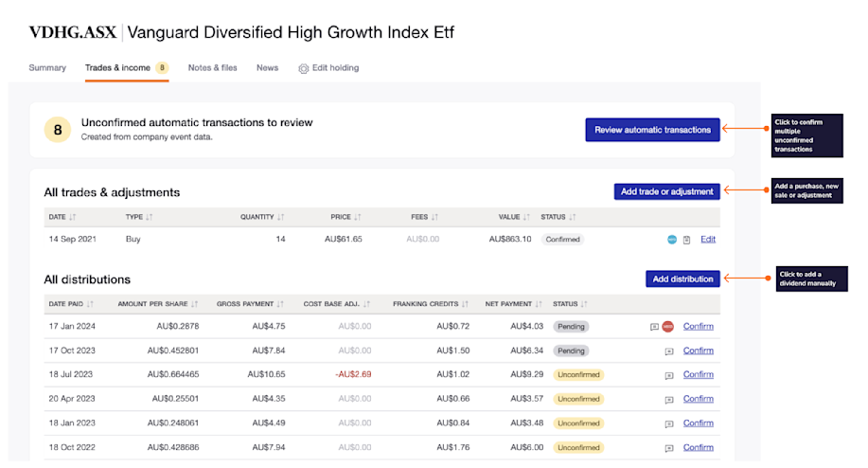Click the blue Xero icon on the Buy trade row

pyautogui.click(x=671, y=240)
